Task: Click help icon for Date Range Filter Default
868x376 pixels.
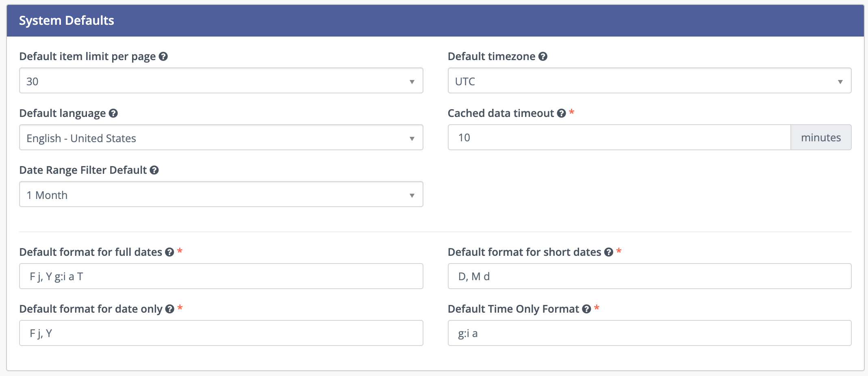Action: [x=154, y=170]
